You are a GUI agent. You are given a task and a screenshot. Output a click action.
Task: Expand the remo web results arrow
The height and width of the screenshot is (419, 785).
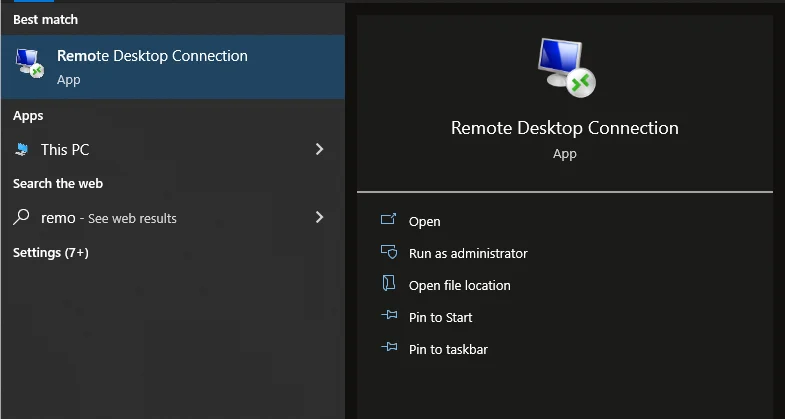click(x=319, y=217)
